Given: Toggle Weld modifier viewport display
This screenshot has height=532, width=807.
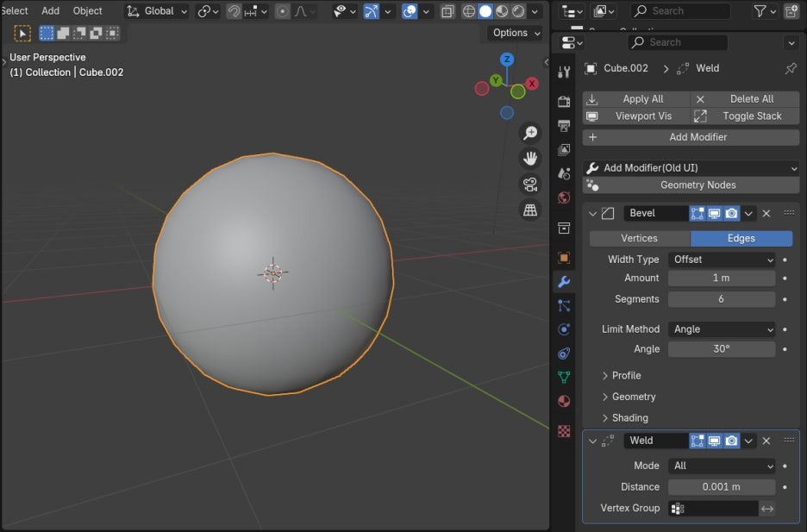Looking at the screenshot, I should [x=715, y=441].
